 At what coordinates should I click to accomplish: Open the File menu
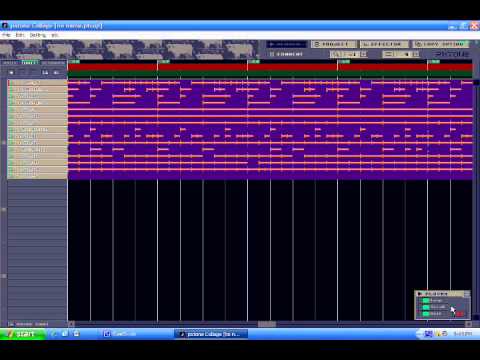point(6,35)
